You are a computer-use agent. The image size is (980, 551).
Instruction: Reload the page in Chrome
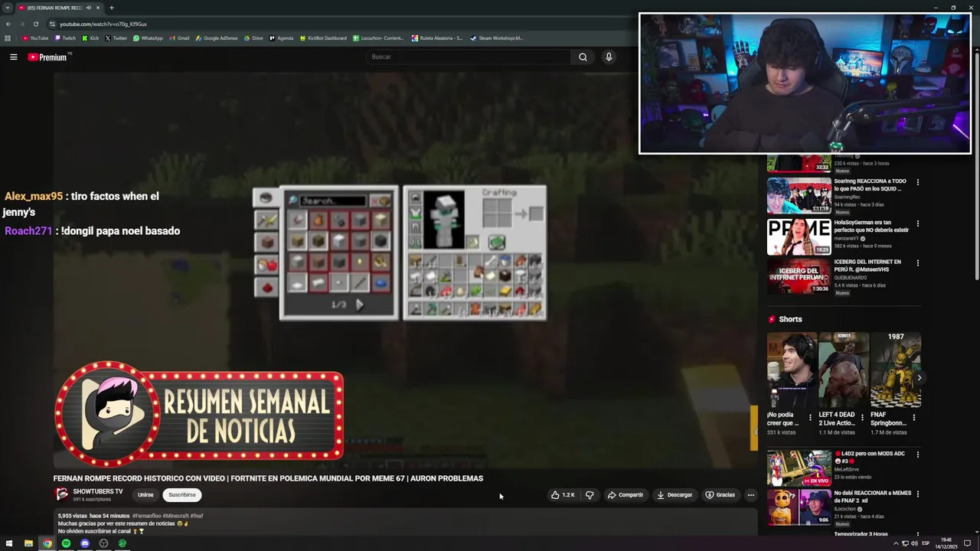(x=35, y=24)
